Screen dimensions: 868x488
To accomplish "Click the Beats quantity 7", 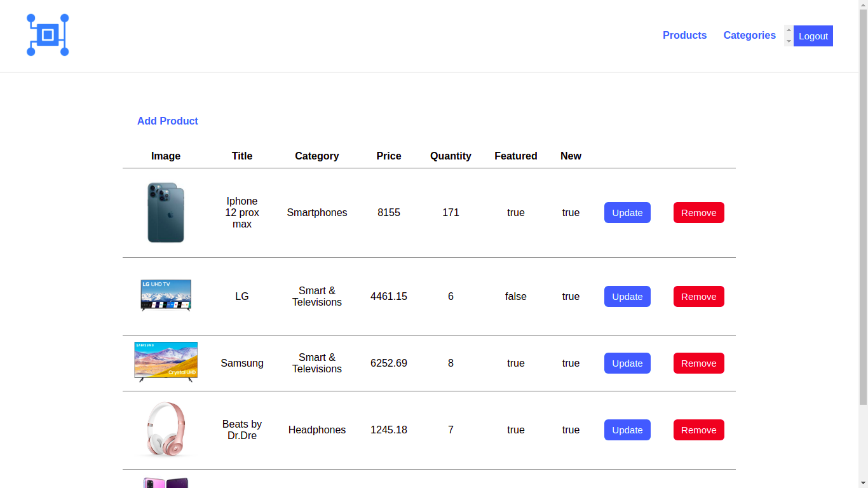I will 451,430.
